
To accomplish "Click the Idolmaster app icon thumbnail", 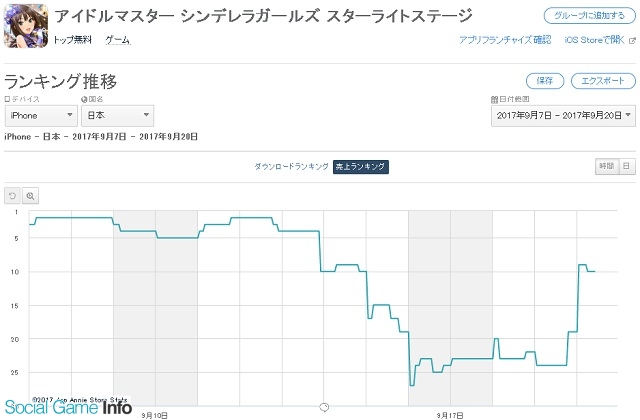I will pyautogui.click(x=26, y=26).
